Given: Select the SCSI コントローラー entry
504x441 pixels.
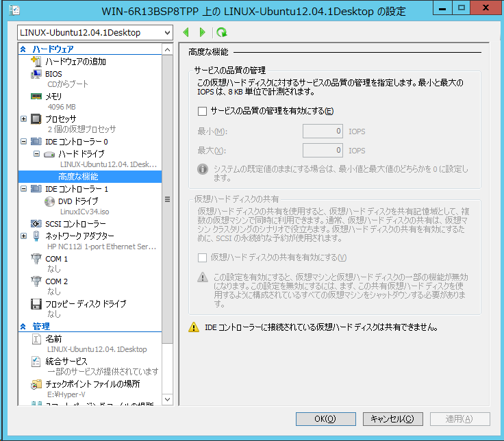Looking at the screenshot, I should coord(75,224).
